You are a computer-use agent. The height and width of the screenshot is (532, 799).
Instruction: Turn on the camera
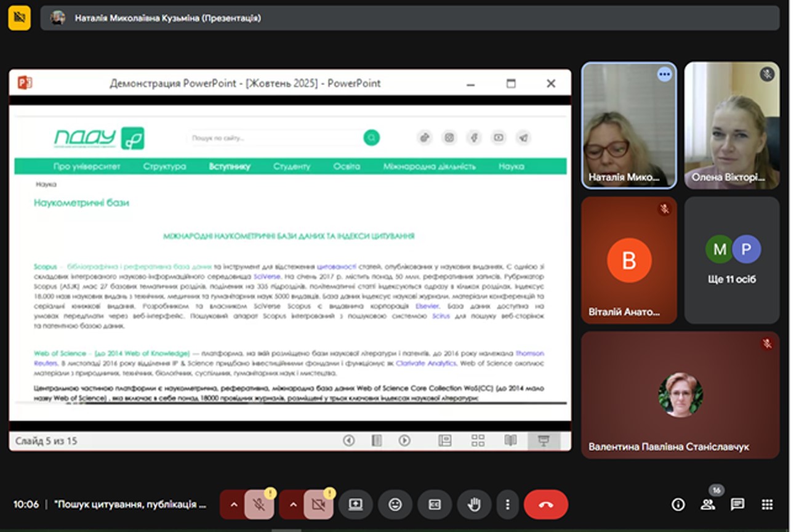pos(318,504)
